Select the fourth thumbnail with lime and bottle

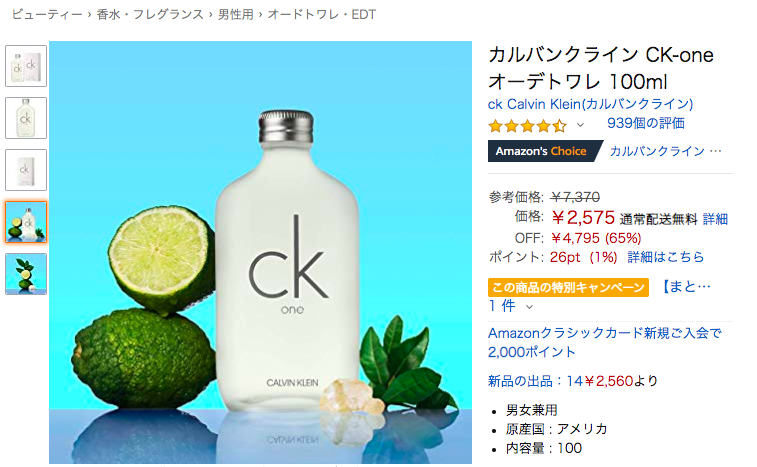[x=26, y=222]
